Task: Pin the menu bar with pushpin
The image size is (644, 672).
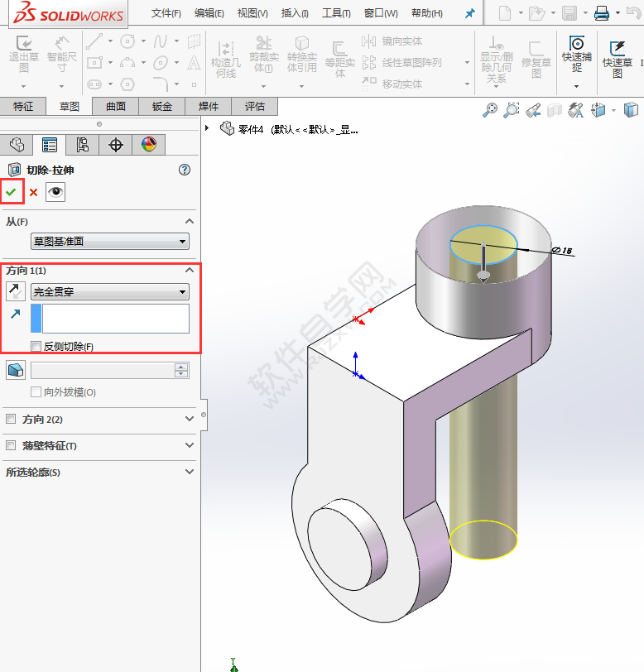Action: [x=470, y=13]
